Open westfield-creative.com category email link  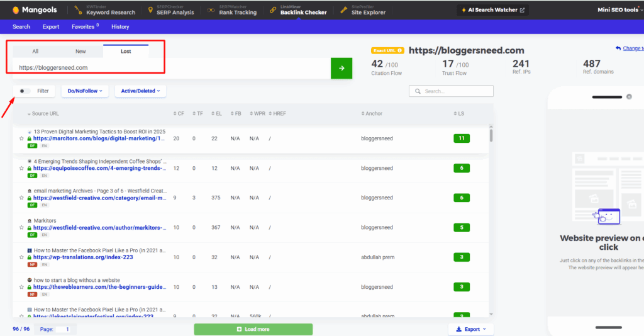[100, 198]
